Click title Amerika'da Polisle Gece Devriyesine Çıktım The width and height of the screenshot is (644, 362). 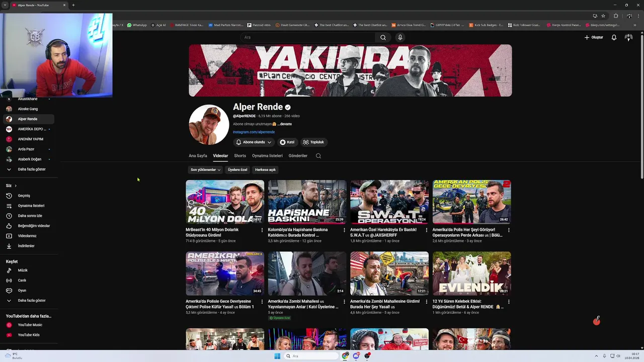tap(220, 304)
